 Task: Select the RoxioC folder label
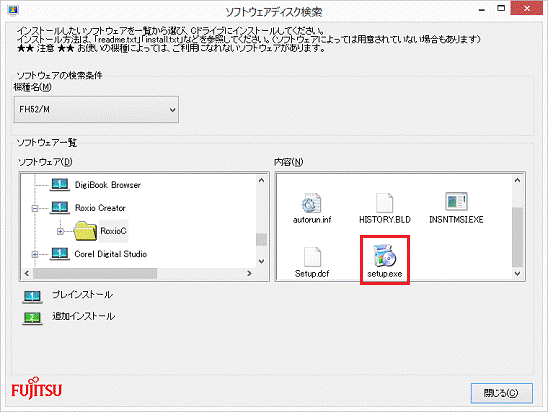113,231
